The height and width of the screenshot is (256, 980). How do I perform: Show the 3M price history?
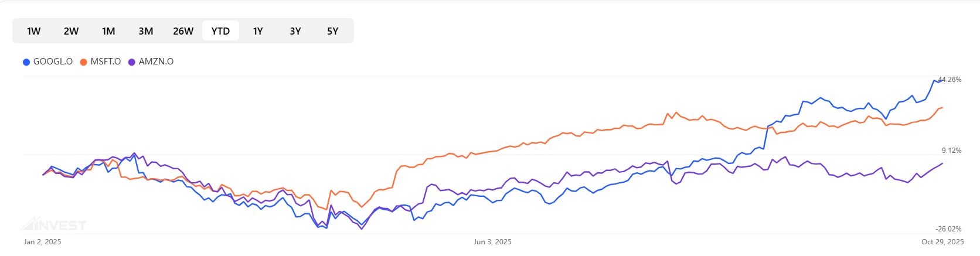146,31
